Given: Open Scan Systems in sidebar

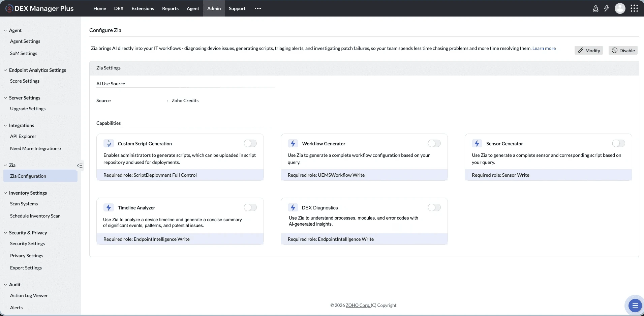Looking at the screenshot, I should tap(24, 204).
